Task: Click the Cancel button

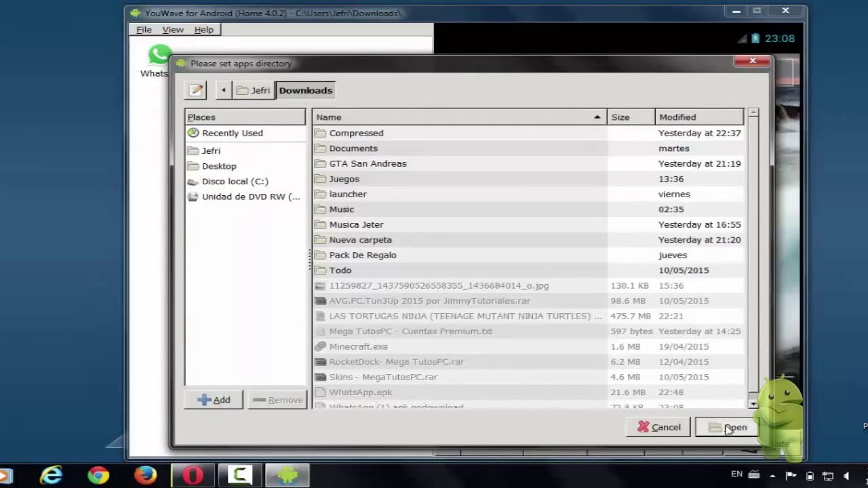Action: pos(658,427)
